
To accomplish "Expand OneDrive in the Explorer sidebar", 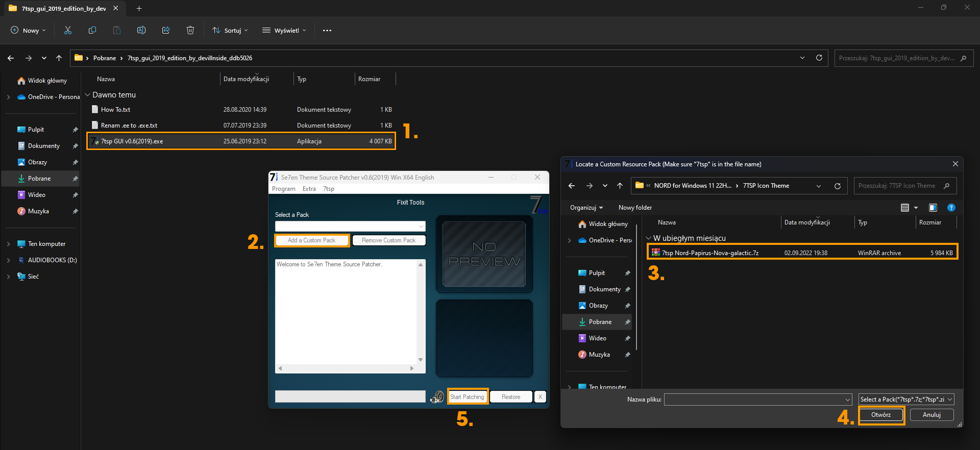I will point(8,97).
